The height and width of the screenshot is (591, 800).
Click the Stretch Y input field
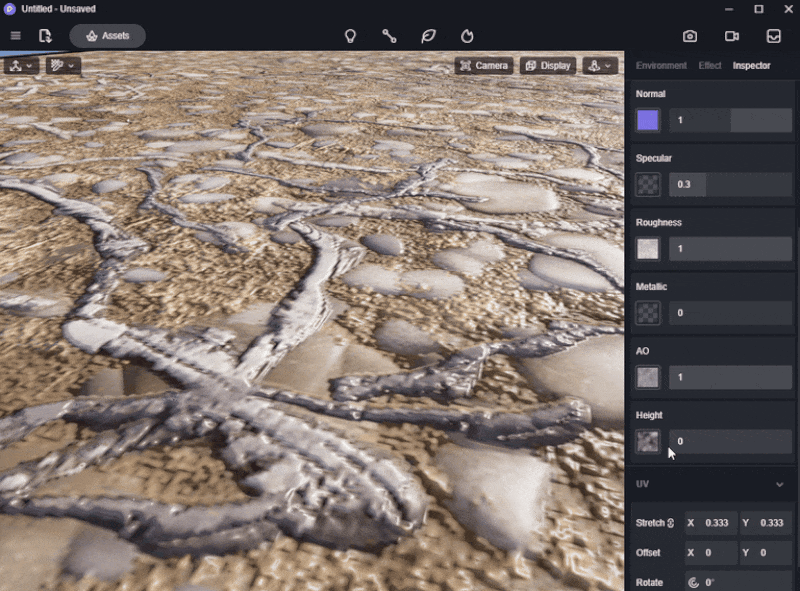point(766,523)
